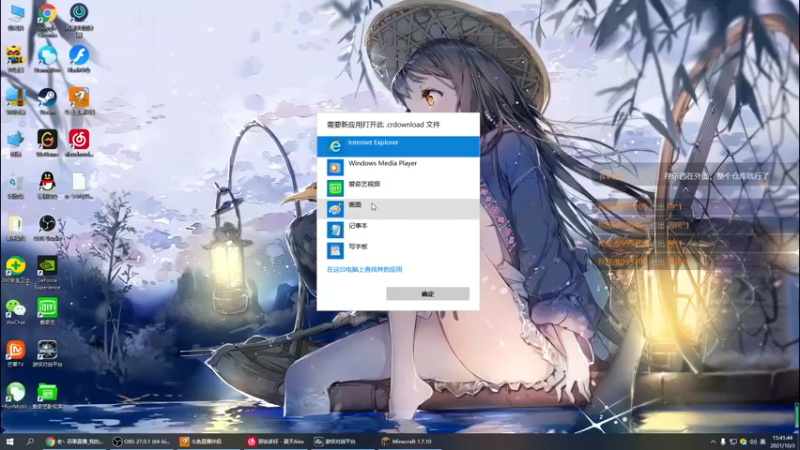Viewport: 800px width, 450px height.
Task: Open the Steam desktop shortcut
Action: coord(47,101)
